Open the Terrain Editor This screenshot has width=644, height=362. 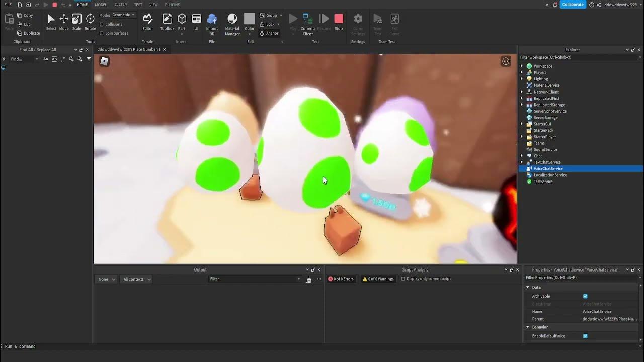(147, 22)
